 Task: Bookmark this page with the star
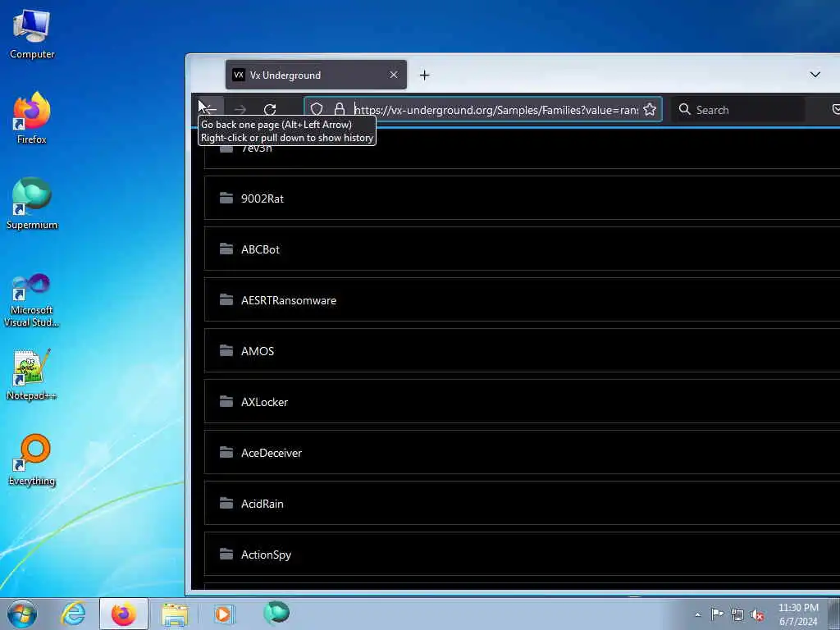tap(650, 110)
